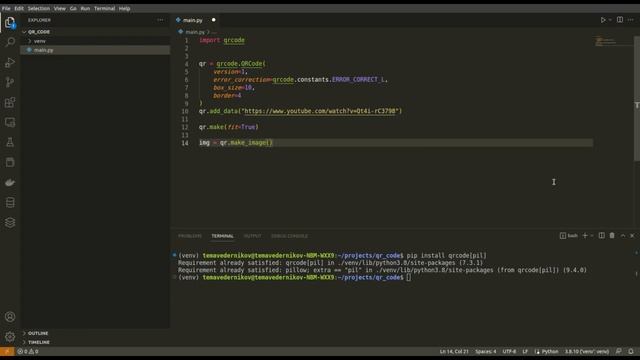Image resolution: width=640 pixels, height=360 pixels.
Task: Open the Testing flask view
Action: pos(10,142)
